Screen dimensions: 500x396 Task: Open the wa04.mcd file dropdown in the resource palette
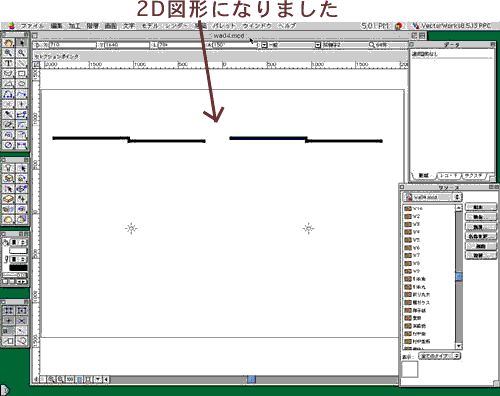click(x=432, y=197)
